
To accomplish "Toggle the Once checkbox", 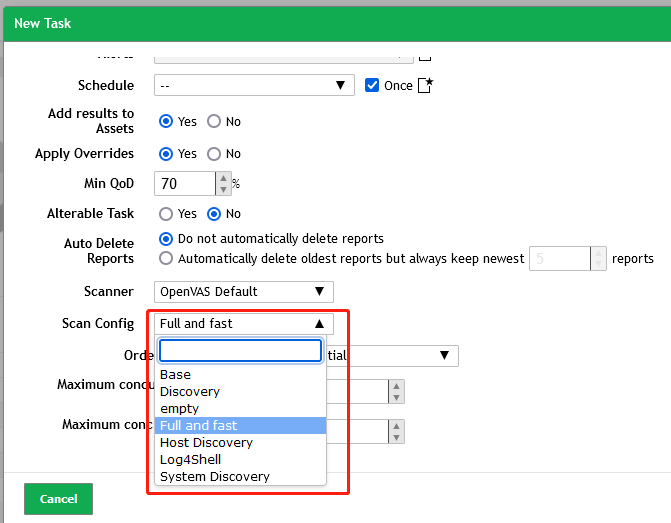I will click(372, 86).
